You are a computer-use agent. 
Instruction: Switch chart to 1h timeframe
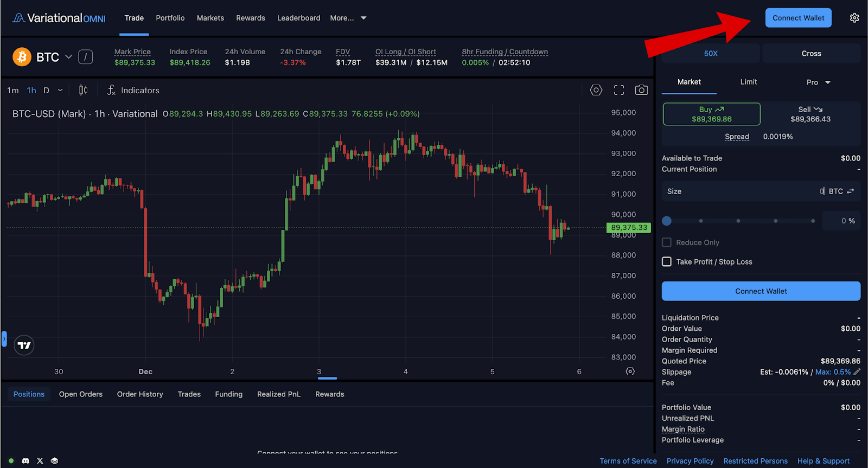coord(31,91)
